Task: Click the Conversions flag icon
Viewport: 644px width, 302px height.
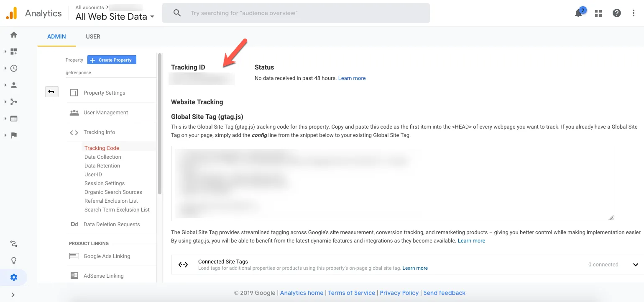Action: (14, 135)
